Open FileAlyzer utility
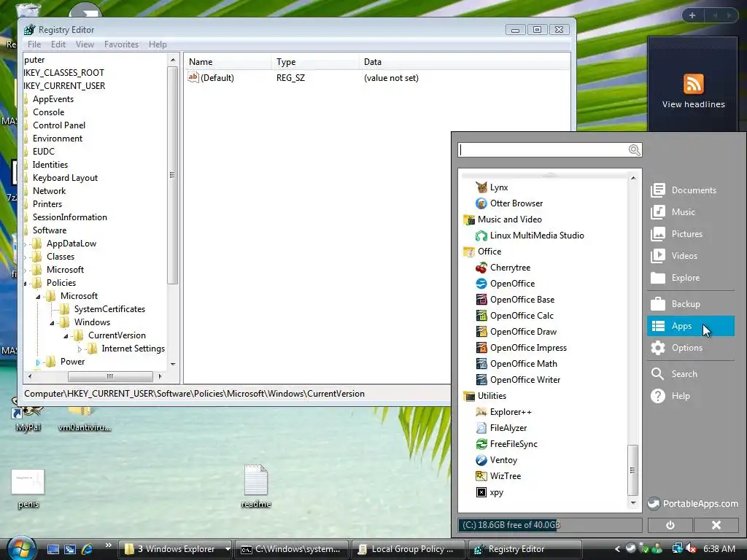 click(x=501, y=427)
